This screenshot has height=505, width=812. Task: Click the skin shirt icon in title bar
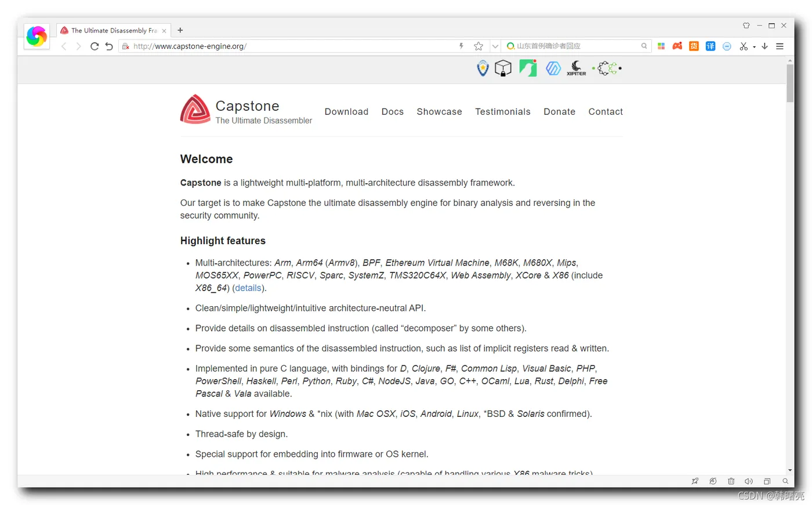click(x=746, y=26)
